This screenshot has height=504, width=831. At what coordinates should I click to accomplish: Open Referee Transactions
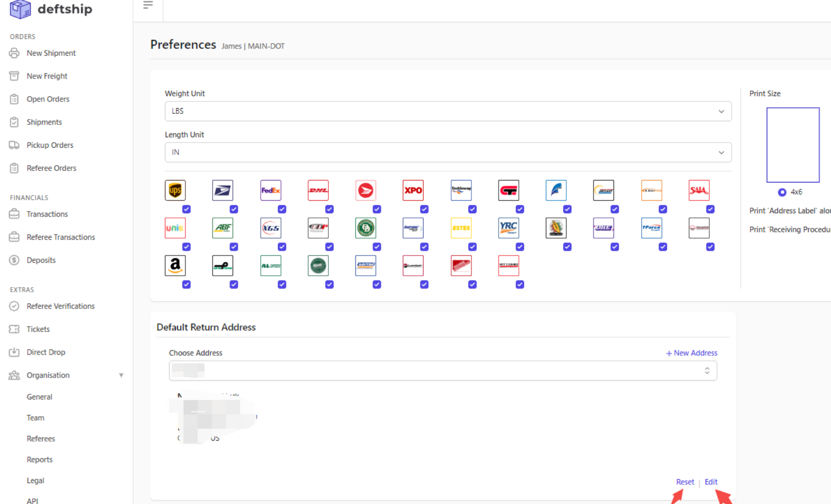pos(61,237)
